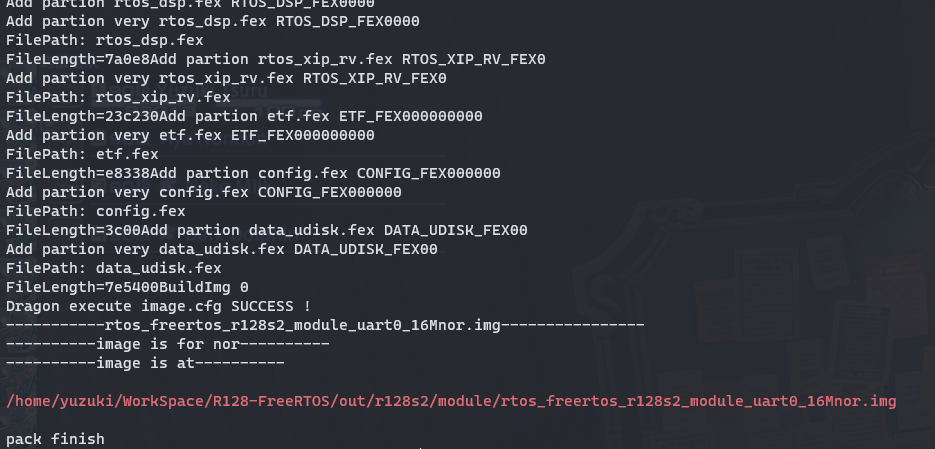The height and width of the screenshot is (449, 935).
Task: Click the "FileLength=23c230" text
Action: [80, 116]
